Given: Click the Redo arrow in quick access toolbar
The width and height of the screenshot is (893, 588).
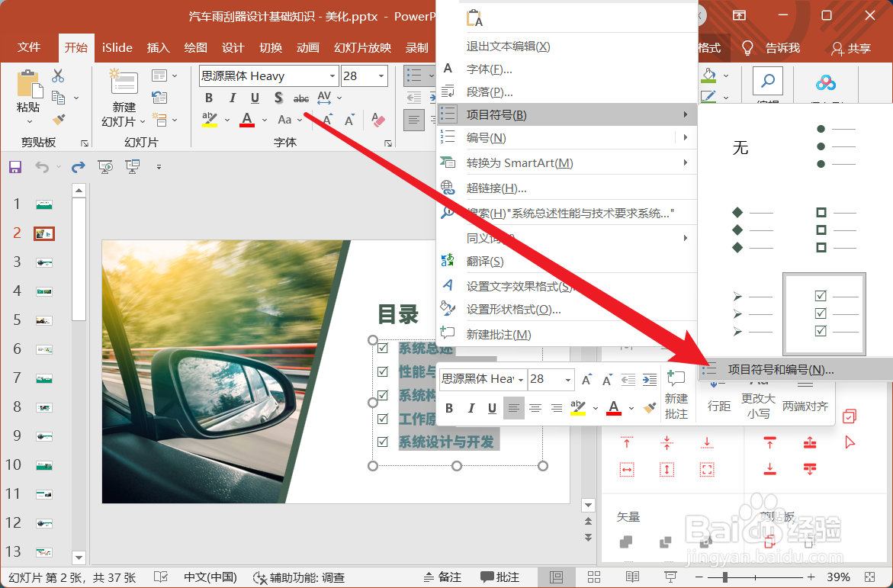Looking at the screenshot, I should [x=78, y=166].
